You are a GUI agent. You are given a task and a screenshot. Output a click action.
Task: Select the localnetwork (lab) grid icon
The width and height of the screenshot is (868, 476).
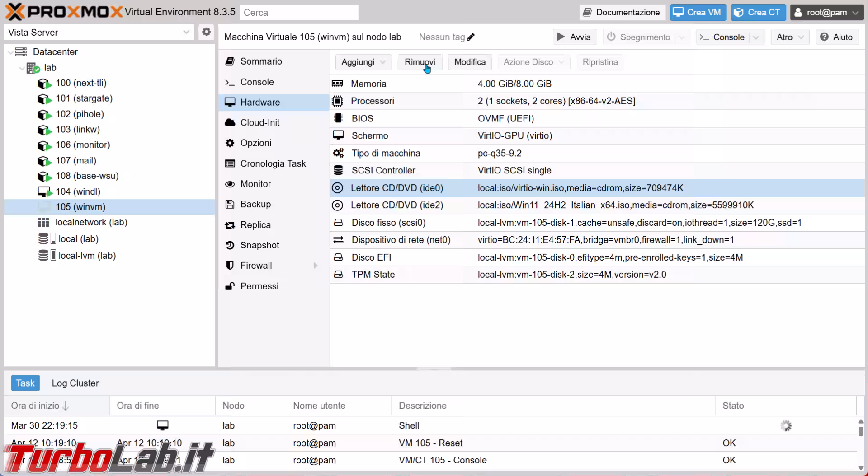click(x=43, y=222)
